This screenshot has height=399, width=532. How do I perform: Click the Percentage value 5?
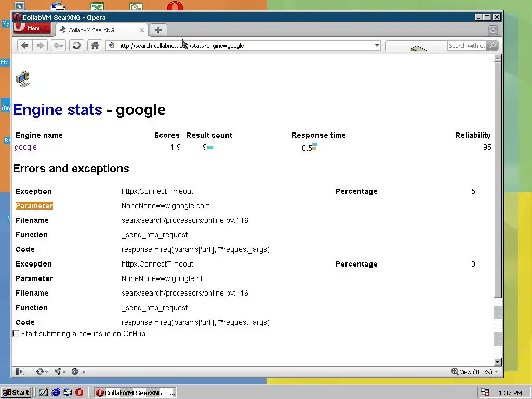tap(473, 191)
